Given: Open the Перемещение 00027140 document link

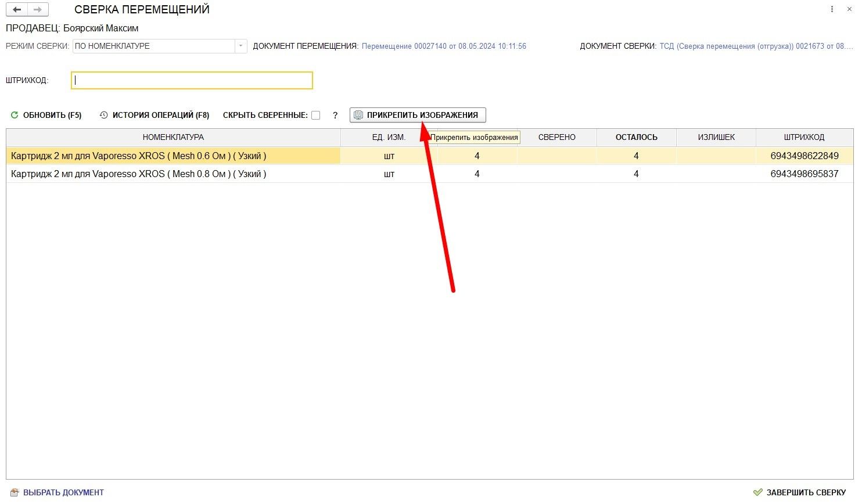Looking at the screenshot, I should tap(444, 46).
